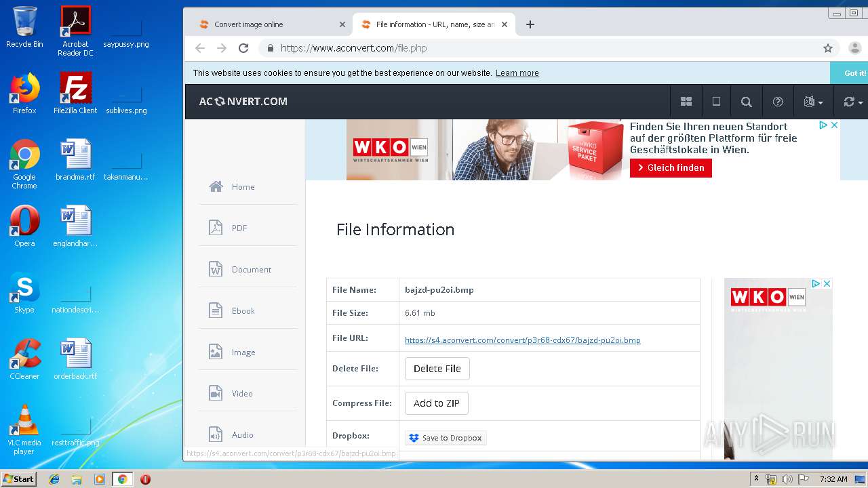
Task: Select FileZilla Client desktop icon
Action: [75, 94]
